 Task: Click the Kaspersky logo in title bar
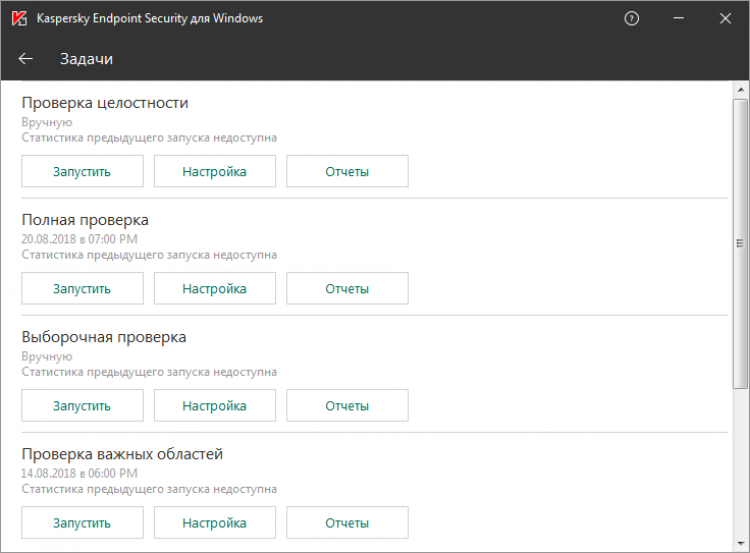(x=18, y=19)
